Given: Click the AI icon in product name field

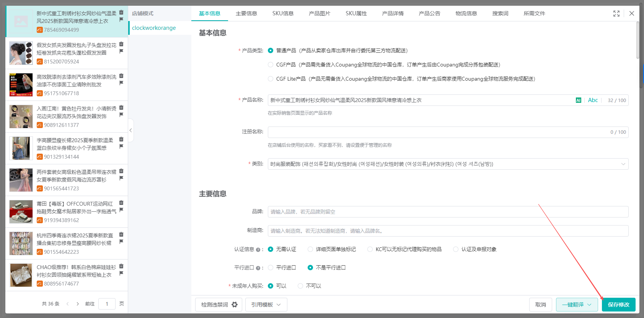Looking at the screenshot, I should click(x=578, y=100).
